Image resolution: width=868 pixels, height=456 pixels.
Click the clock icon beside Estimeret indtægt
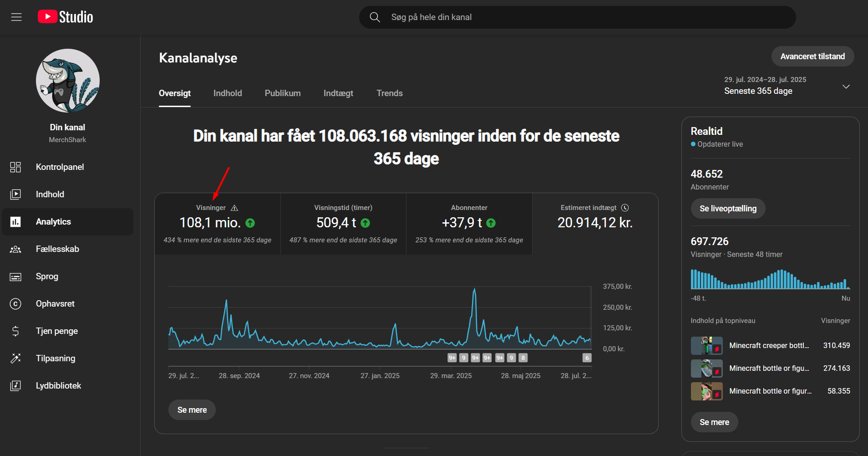[x=625, y=208]
